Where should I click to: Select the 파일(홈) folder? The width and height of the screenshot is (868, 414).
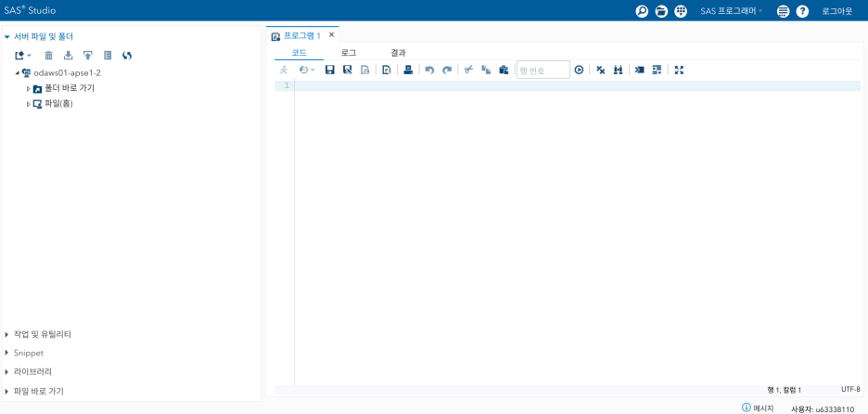tap(58, 104)
